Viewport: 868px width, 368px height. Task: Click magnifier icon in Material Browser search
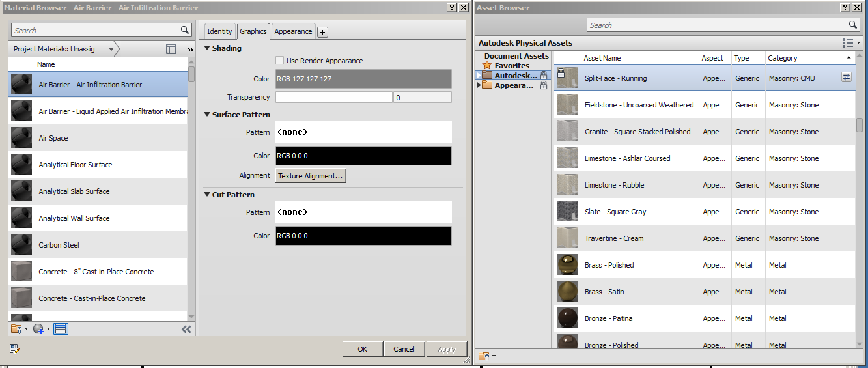(185, 30)
